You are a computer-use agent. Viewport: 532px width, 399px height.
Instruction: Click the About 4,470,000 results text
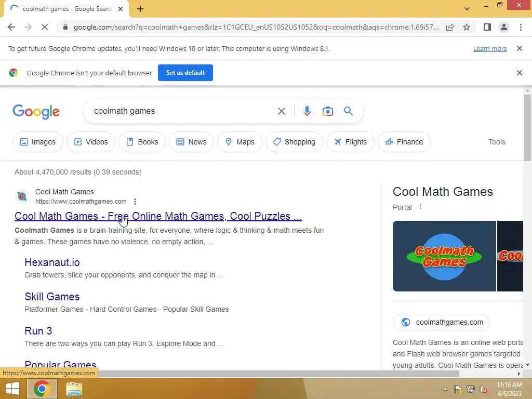78,172
